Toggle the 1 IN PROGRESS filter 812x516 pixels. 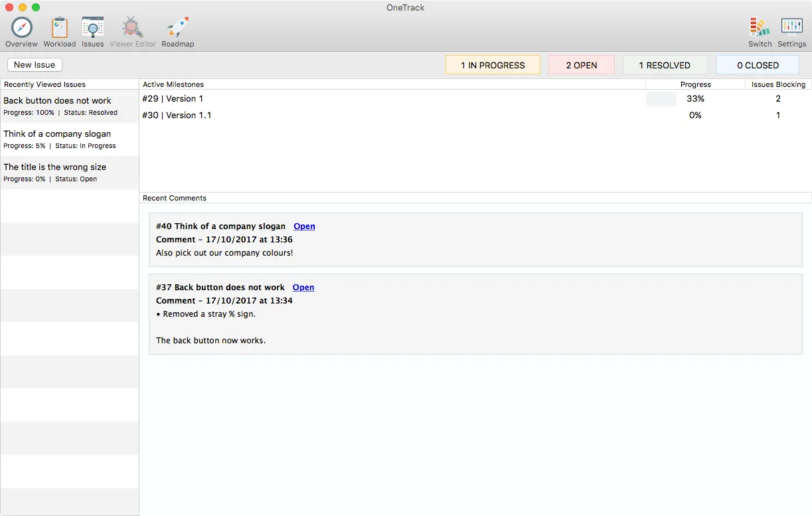(493, 64)
